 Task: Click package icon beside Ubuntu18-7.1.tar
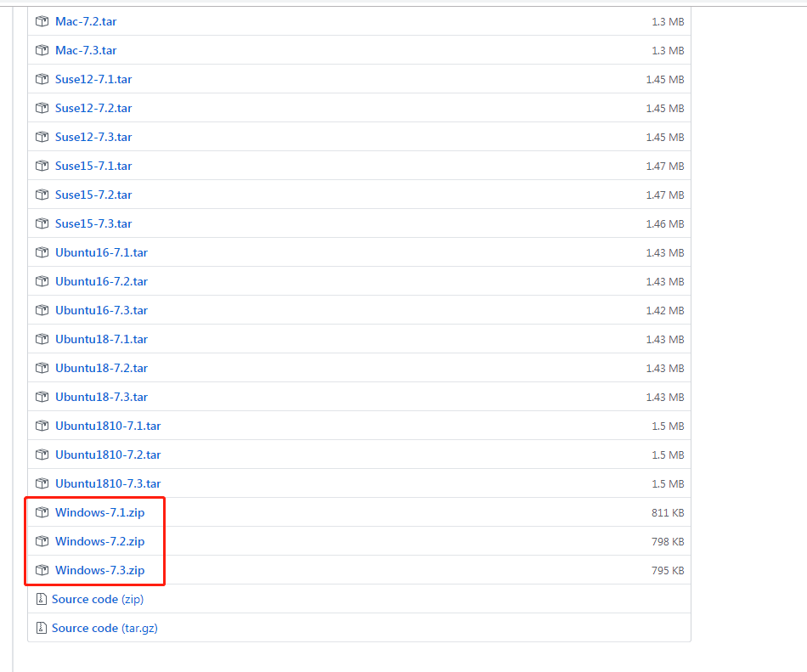click(42, 339)
